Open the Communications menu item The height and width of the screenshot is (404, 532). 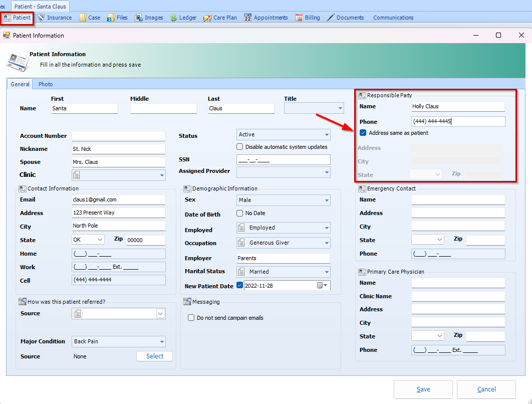[x=393, y=18]
